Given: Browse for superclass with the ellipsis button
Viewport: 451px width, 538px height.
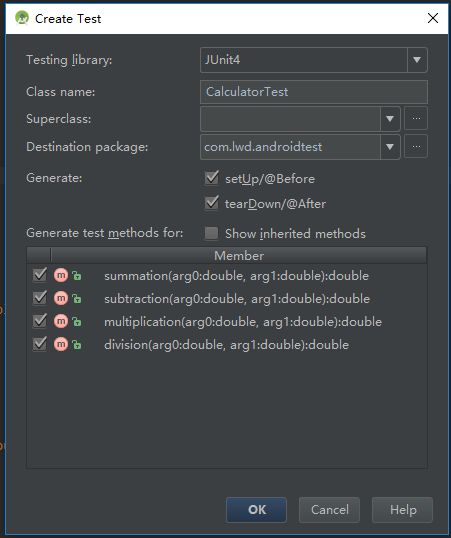Looking at the screenshot, I should (x=416, y=118).
